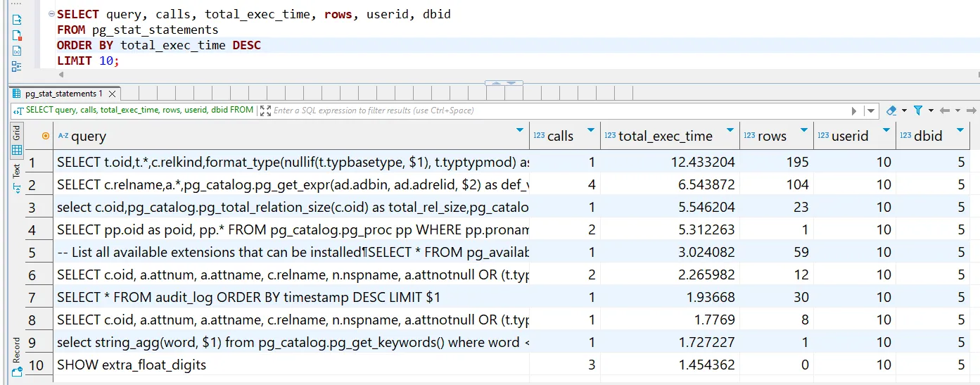Click the funnel custom filter icon
Image resolution: width=980 pixels, height=385 pixels.
click(917, 111)
